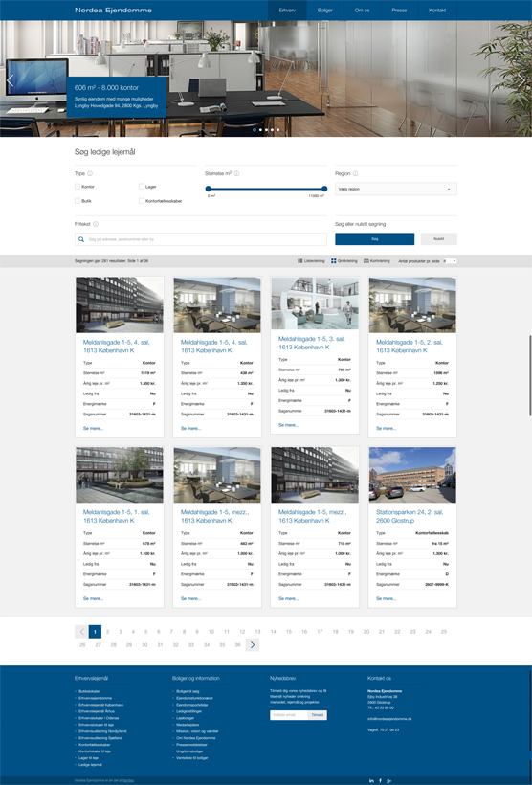The width and height of the screenshot is (532, 785).
Task: Click the blue Søg button
Action: click(375, 239)
